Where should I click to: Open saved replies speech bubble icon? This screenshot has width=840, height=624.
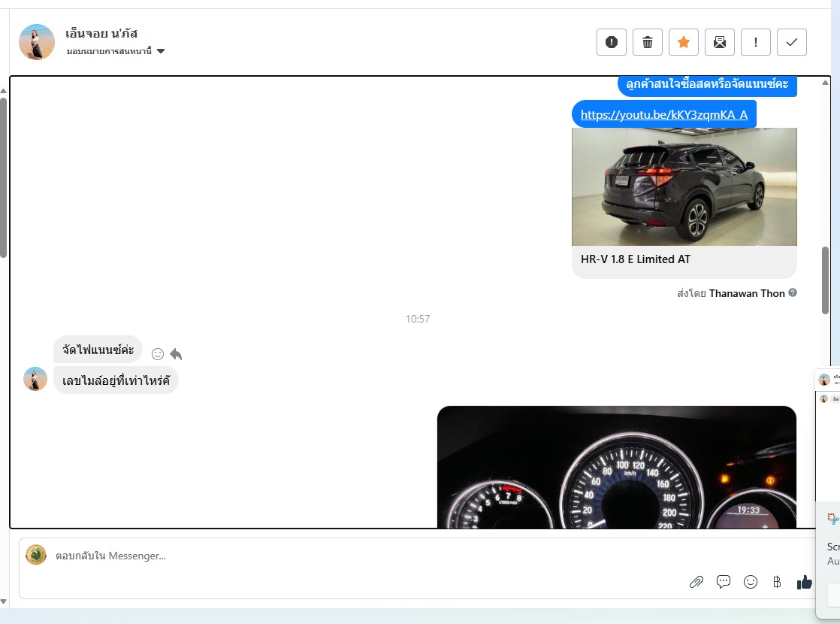pos(724,582)
